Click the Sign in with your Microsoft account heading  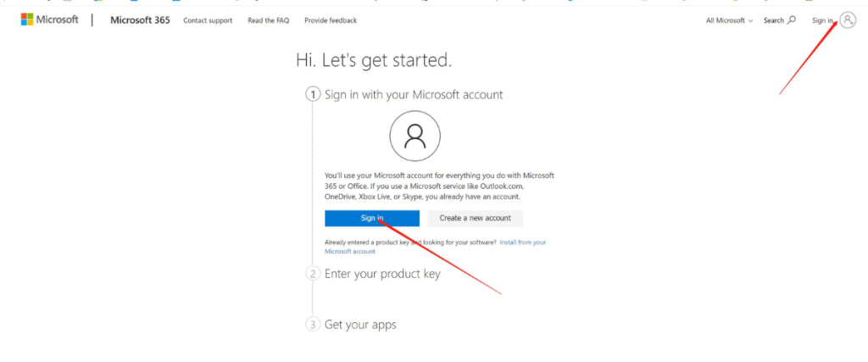coord(414,94)
